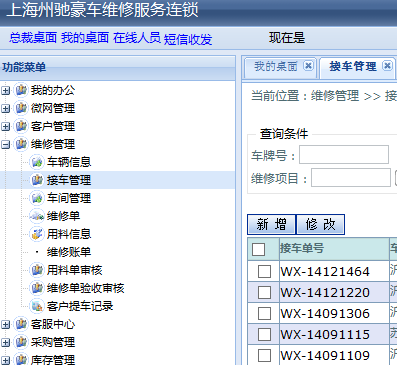
Task: Check the box for WX-14091115
Action: tap(264, 334)
